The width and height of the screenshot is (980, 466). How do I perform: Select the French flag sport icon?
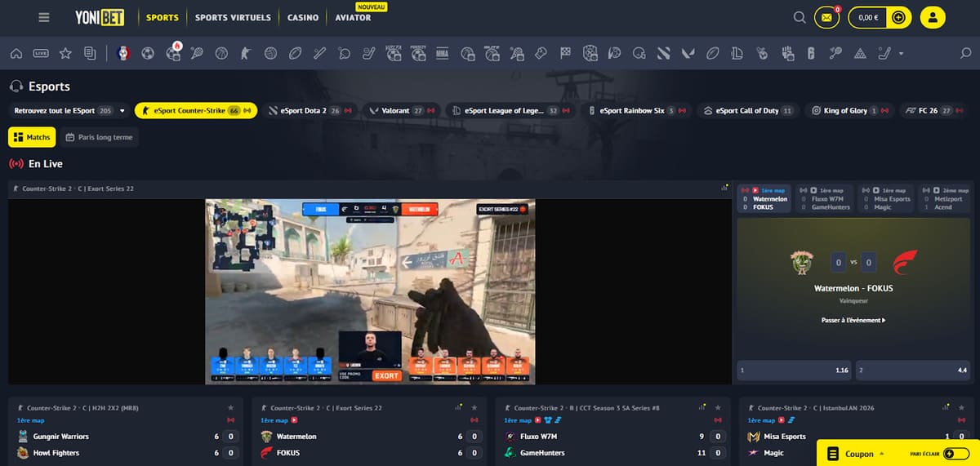(x=123, y=54)
